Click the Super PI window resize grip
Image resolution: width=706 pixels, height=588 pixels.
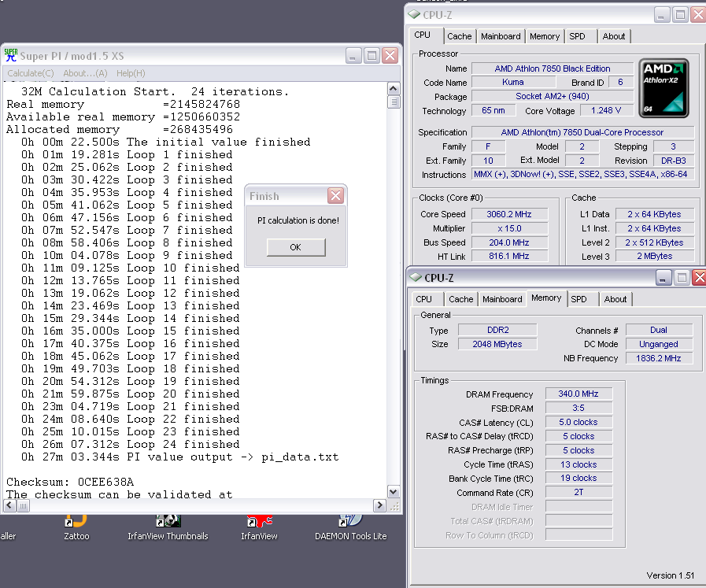click(394, 506)
